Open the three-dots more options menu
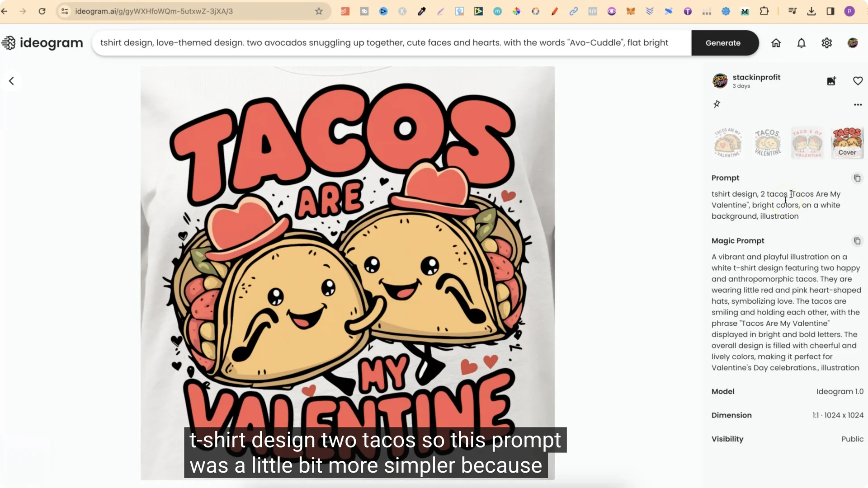Image resolution: width=868 pixels, height=488 pixels. click(858, 104)
